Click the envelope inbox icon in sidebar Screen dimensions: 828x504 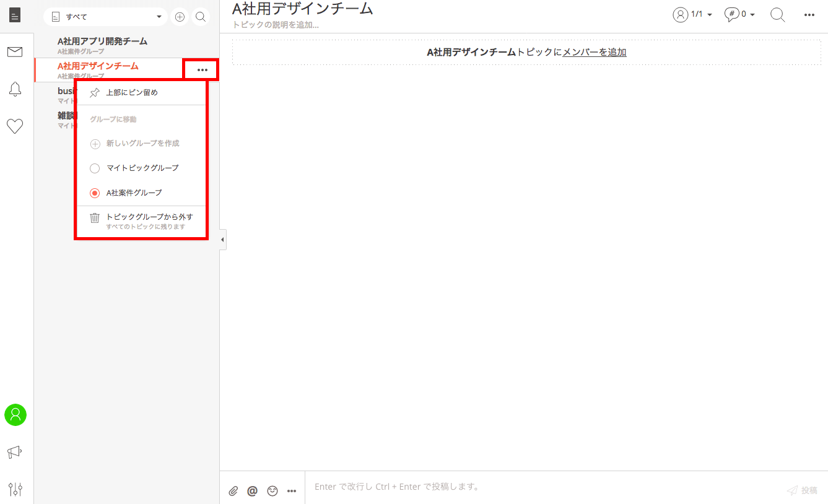point(15,52)
